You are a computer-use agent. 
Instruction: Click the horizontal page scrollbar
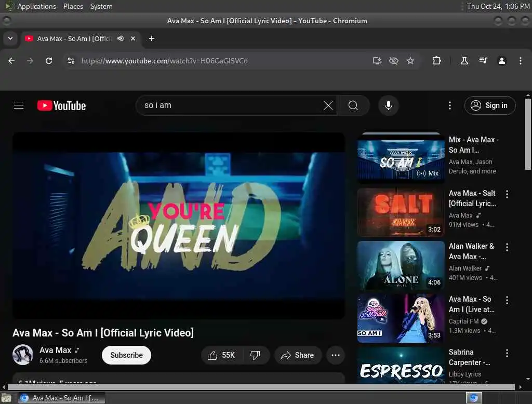(261, 387)
